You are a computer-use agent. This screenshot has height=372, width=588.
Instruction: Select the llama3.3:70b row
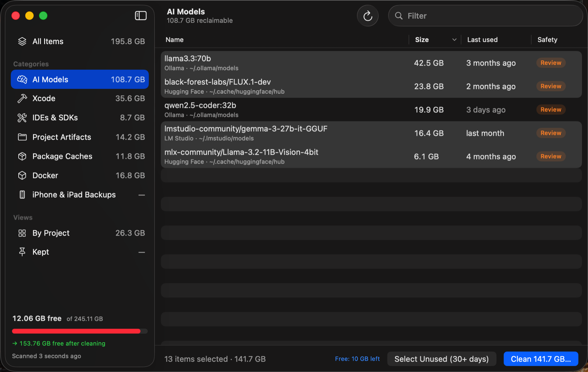(x=371, y=63)
